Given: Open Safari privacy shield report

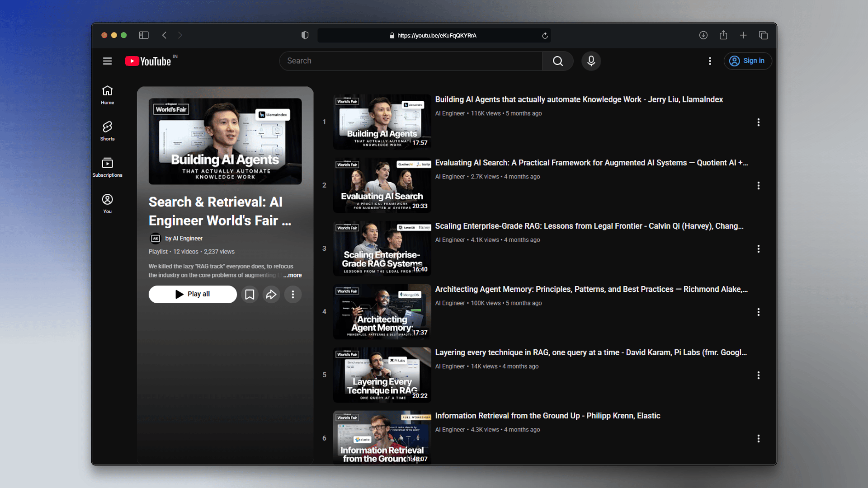Looking at the screenshot, I should [x=305, y=35].
